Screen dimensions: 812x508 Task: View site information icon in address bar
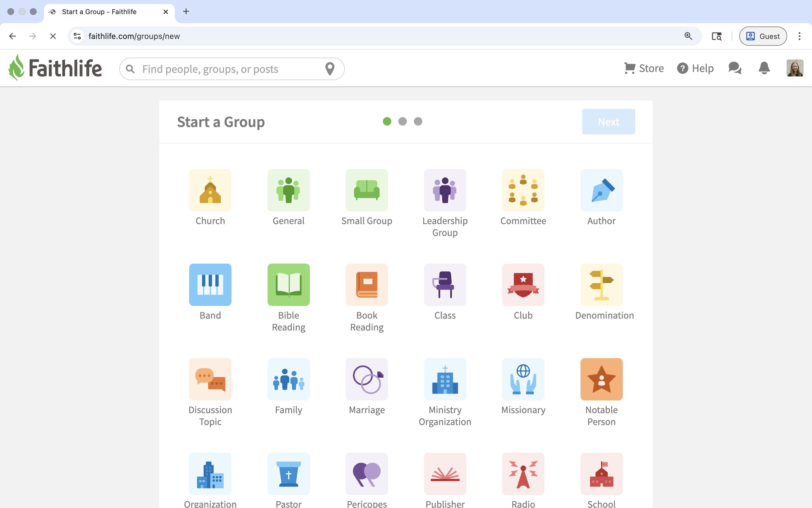[x=78, y=36]
